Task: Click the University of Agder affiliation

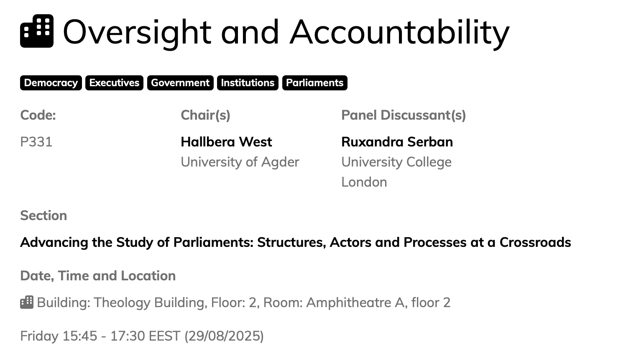Action: coord(240,162)
